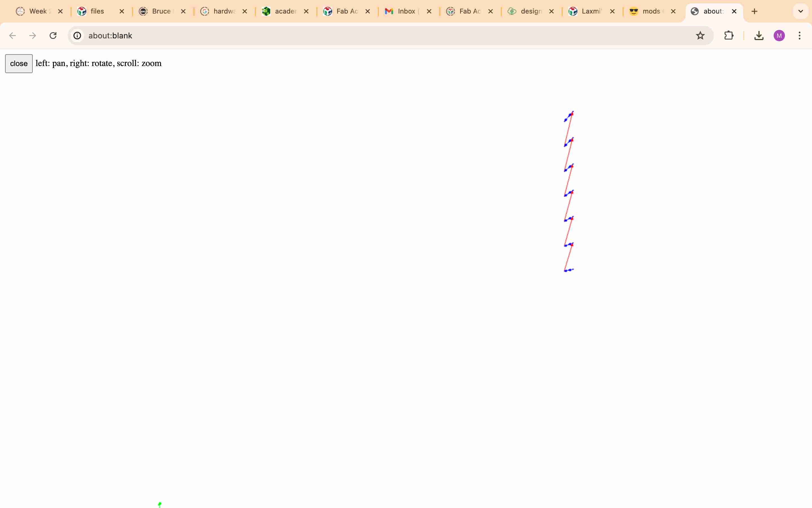Go back using the browser back arrow

coord(12,36)
